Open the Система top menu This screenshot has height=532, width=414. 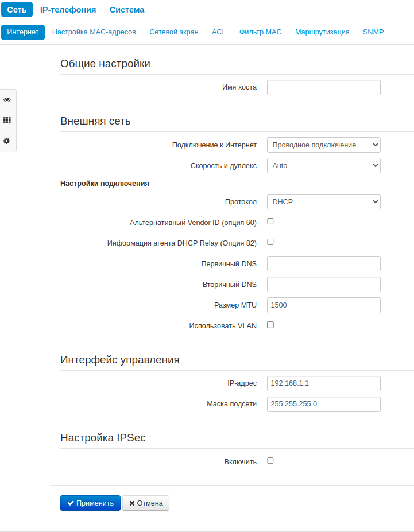point(127,10)
